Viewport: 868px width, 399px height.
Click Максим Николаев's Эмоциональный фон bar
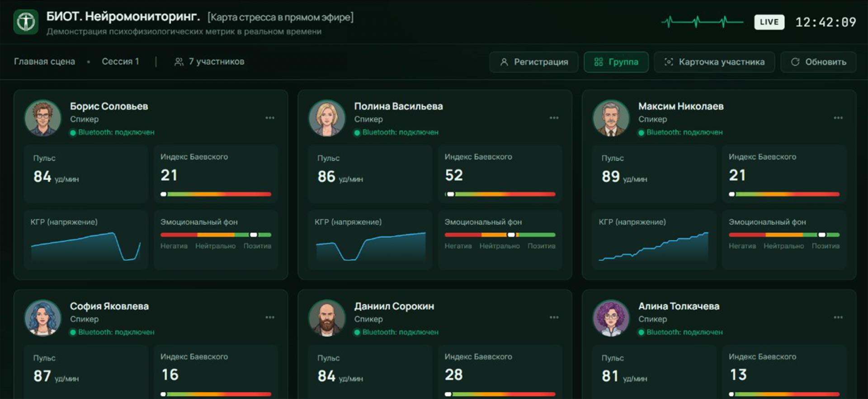784,235
